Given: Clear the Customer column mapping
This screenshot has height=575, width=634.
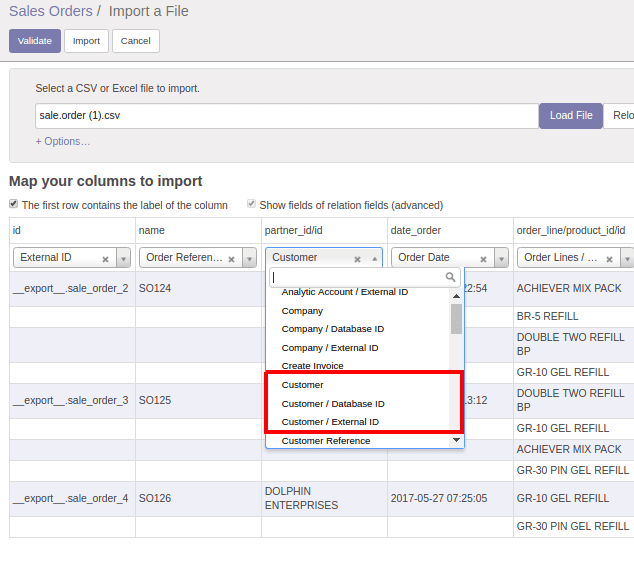Looking at the screenshot, I should coord(357,259).
